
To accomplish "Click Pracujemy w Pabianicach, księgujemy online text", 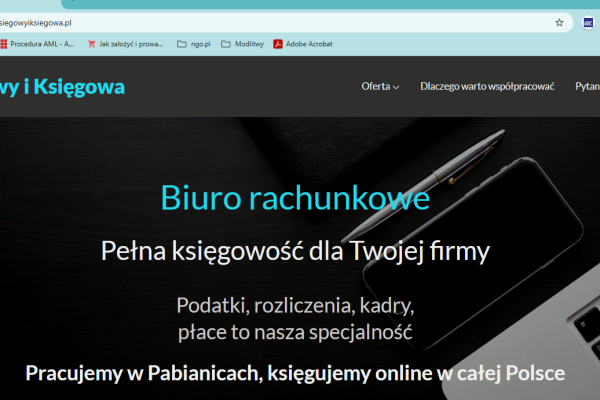I will (x=295, y=373).
